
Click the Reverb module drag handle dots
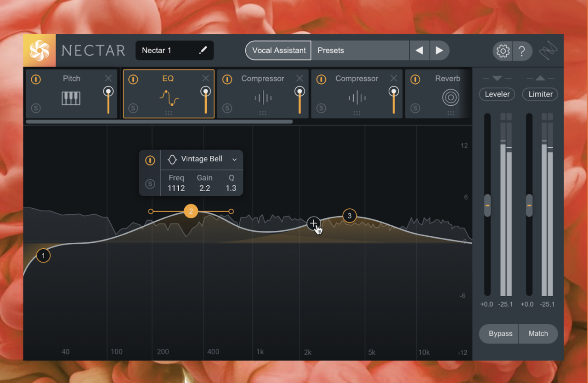(451, 113)
